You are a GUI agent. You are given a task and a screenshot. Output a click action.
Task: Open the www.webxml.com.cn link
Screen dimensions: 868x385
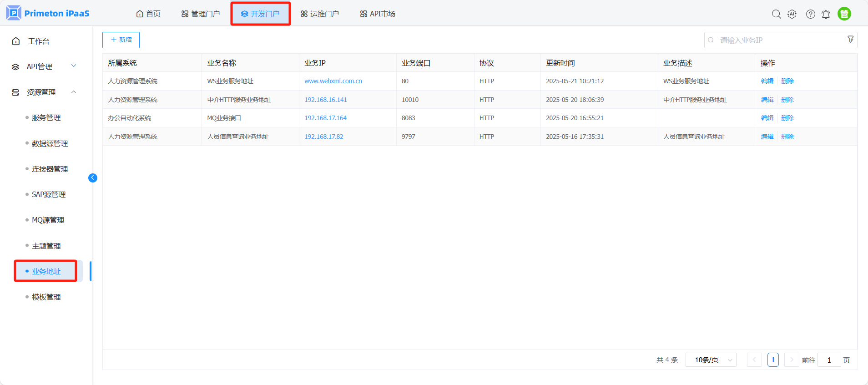(333, 81)
